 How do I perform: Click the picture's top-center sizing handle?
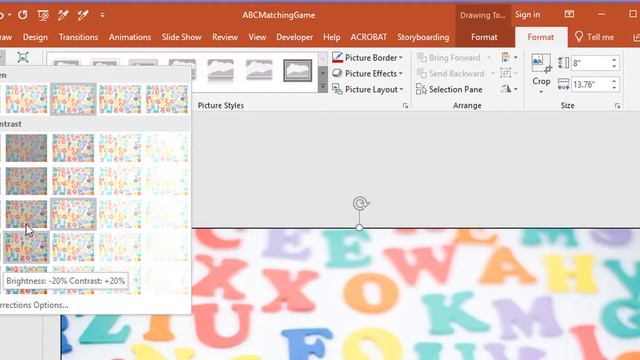click(x=359, y=227)
